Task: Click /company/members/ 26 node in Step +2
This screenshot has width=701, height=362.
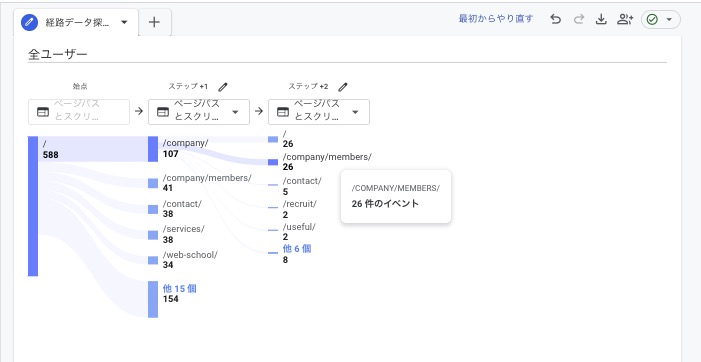Action: pyautogui.click(x=273, y=162)
